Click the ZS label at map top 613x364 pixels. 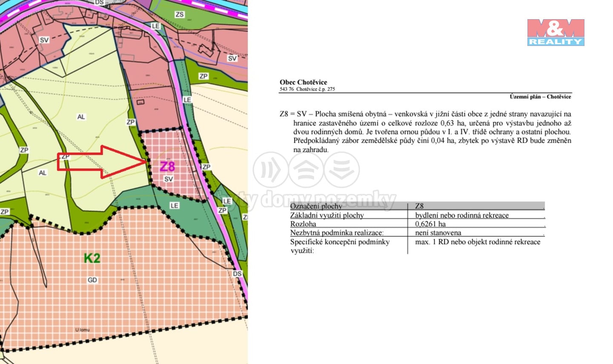point(180,14)
